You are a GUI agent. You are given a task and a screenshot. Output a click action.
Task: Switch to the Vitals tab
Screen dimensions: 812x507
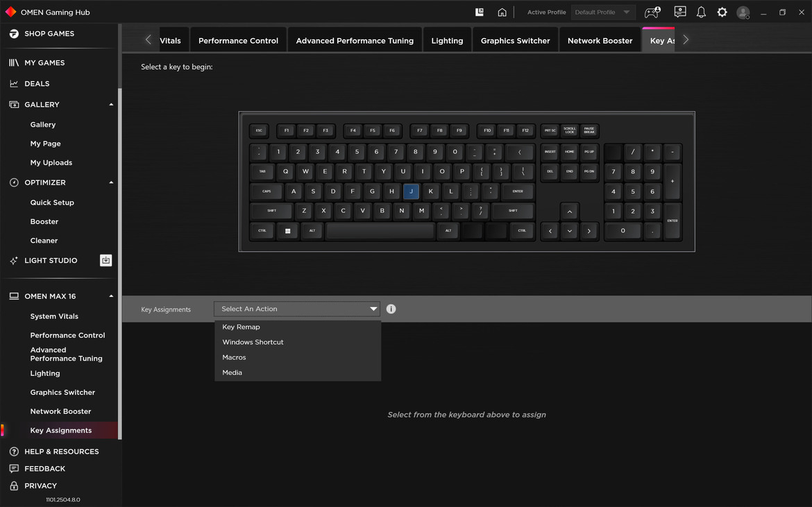coord(174,40)
